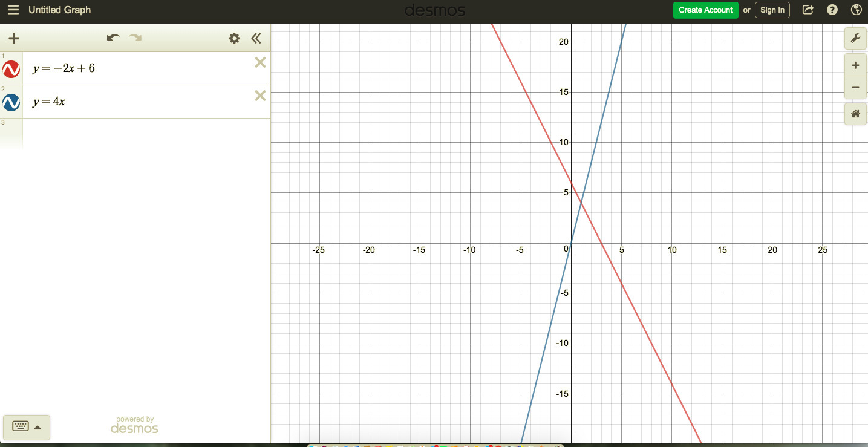Select the empty third expression row
868x447 pixels.
135,133
